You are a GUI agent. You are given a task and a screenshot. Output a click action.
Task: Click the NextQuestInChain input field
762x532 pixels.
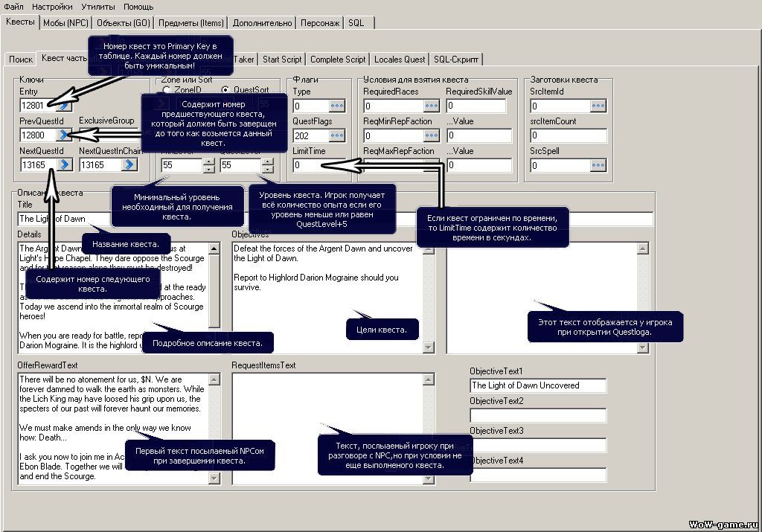[100, 165]
